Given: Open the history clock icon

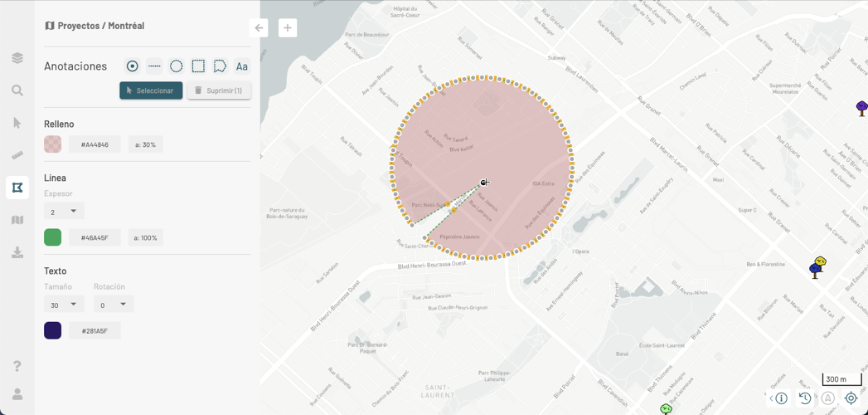Looking at the screenshot, I should click(x=804, y=398).
